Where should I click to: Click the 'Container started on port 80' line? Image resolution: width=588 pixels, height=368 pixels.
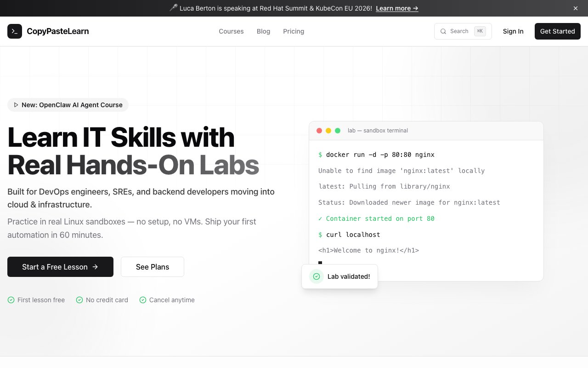(376, 218)
